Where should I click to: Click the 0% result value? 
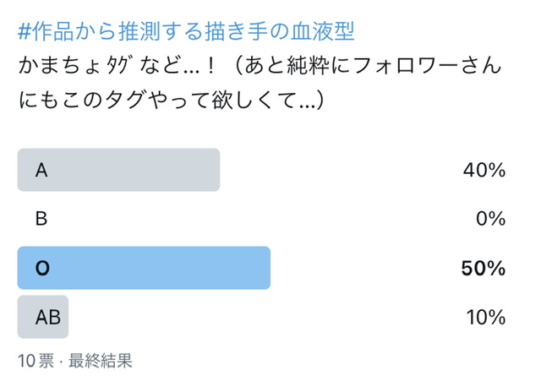point(490,219)
